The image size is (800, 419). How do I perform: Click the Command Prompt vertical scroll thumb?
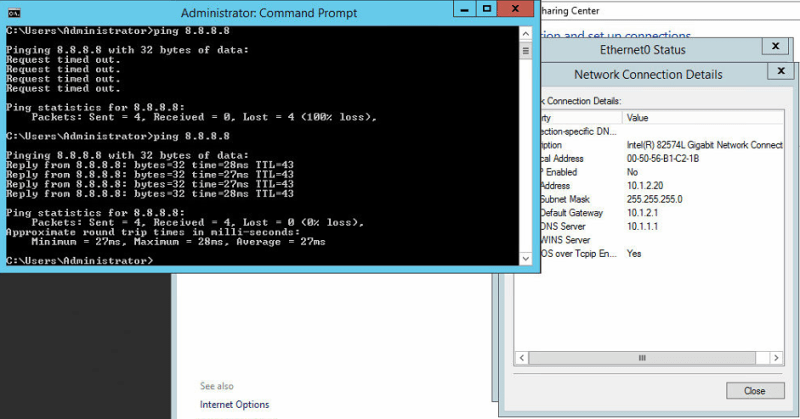[x=524, y=47]
